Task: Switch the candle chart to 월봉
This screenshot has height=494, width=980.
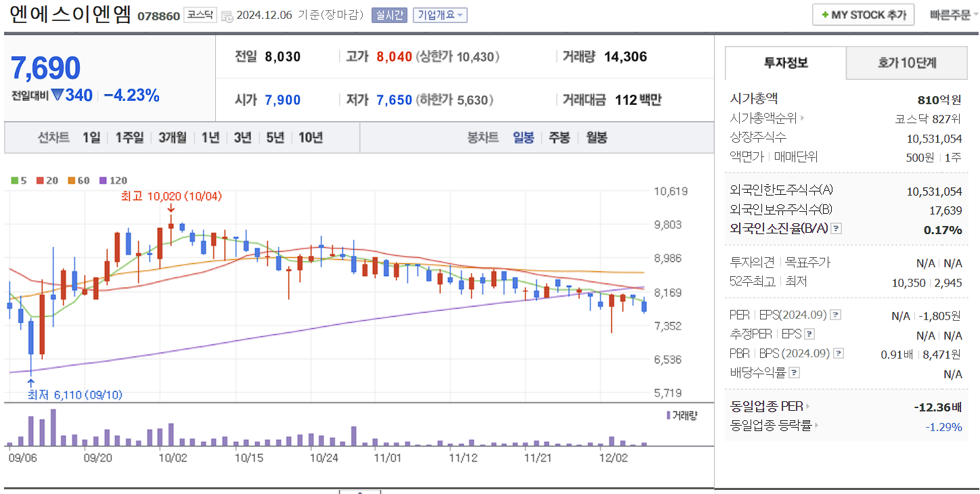Action: click(x=596, y=137)
